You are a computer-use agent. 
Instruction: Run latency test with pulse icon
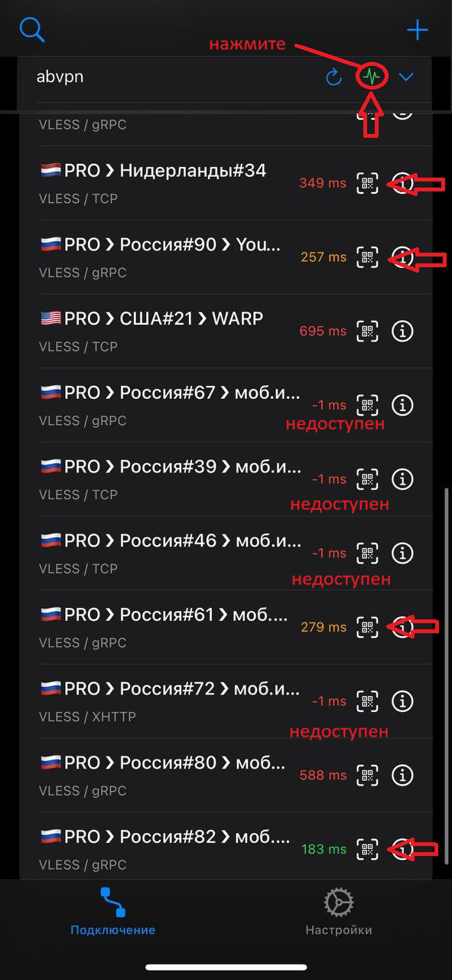[x=372, y=77]
